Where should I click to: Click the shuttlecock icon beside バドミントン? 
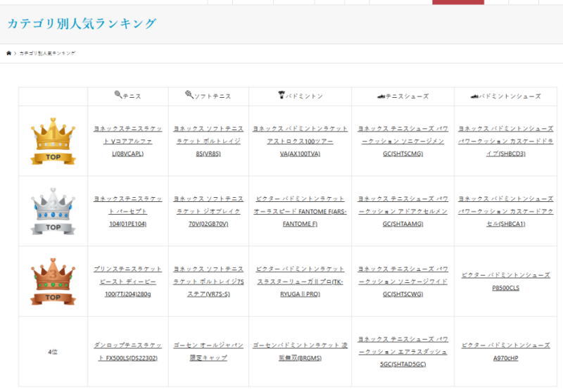281,95
